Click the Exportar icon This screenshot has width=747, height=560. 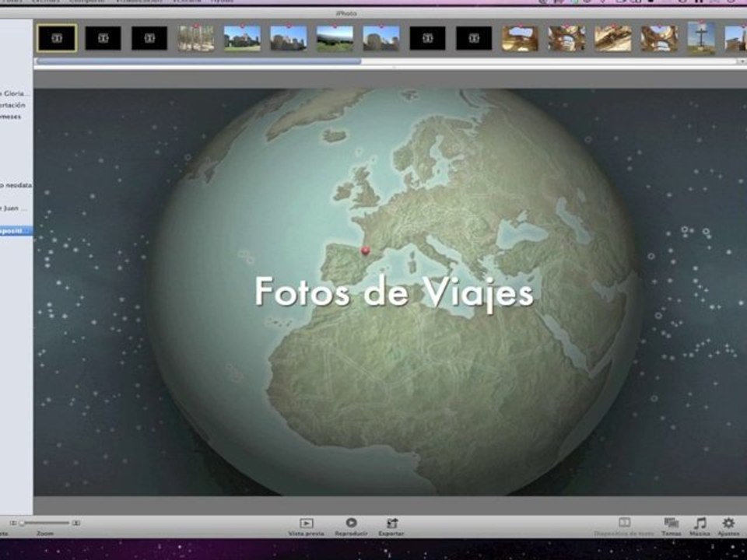click(x=391, y=523)
